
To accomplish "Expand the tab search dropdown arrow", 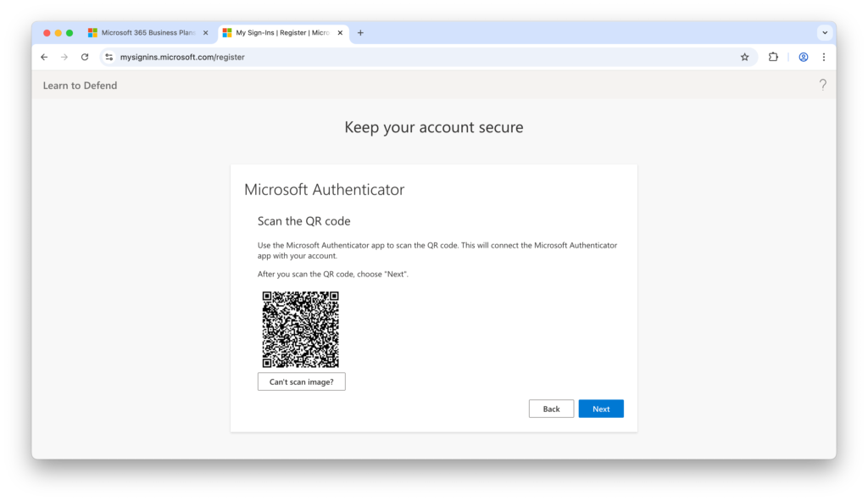I will tap(824, 33).
